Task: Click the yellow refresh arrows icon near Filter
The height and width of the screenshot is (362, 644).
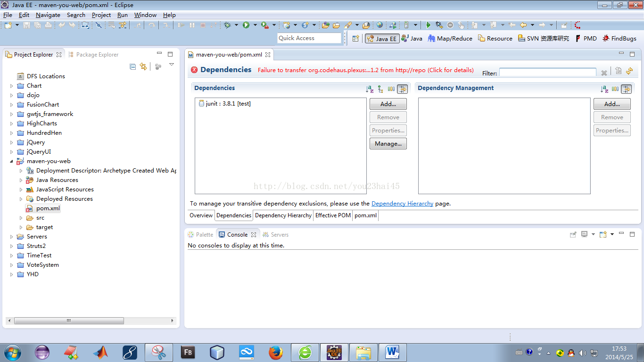Action: [629, 71]
